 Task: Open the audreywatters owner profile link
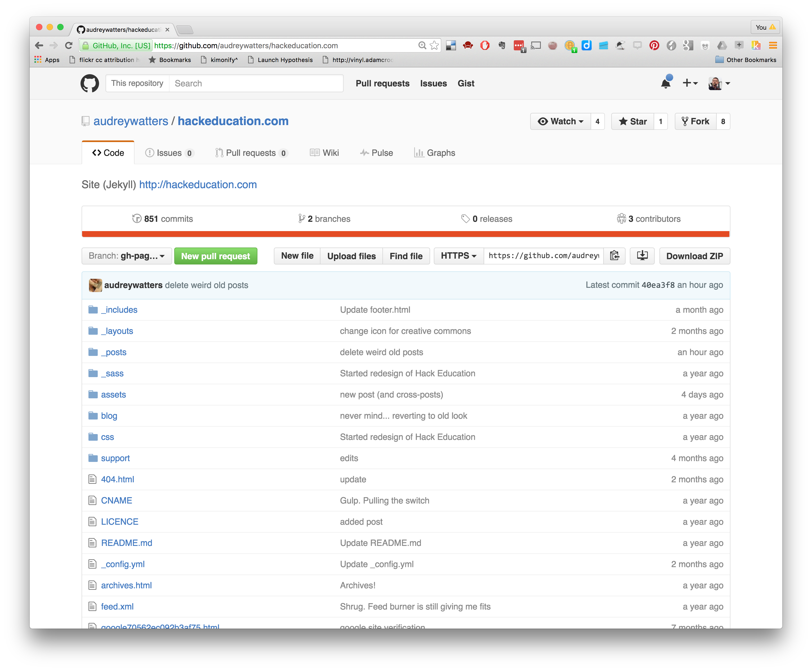[131, 121]
